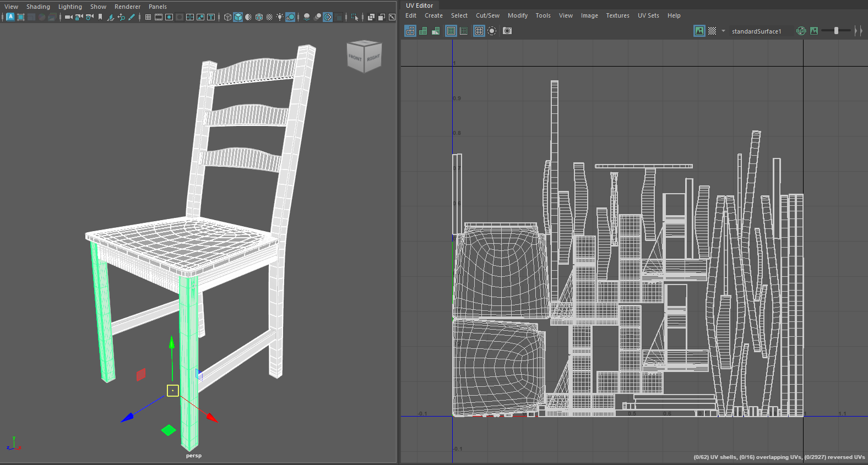Viewport: 868px width, 465px height.
Task: Open the Shading menu
Action: (38, 7)
